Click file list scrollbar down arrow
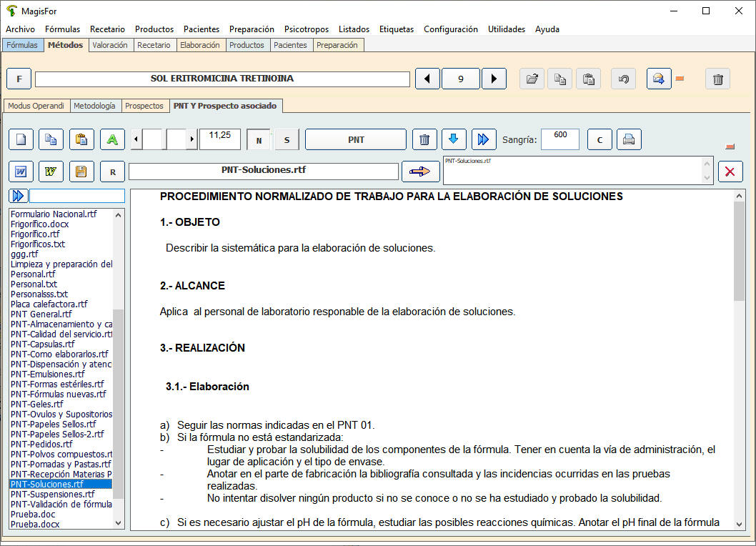756x546 pixels. tap(118, 523)
